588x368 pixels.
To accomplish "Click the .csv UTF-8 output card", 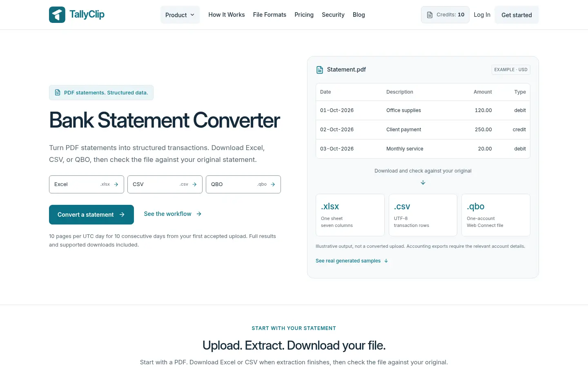I will click(x=423, y=215).
